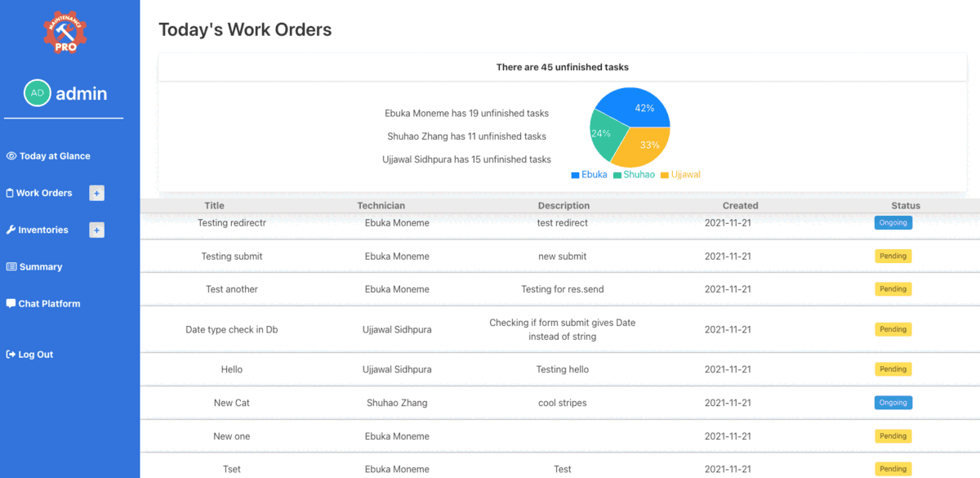Click the wrench icon beside Inventories
980x478 pixels.
(11, 230)
